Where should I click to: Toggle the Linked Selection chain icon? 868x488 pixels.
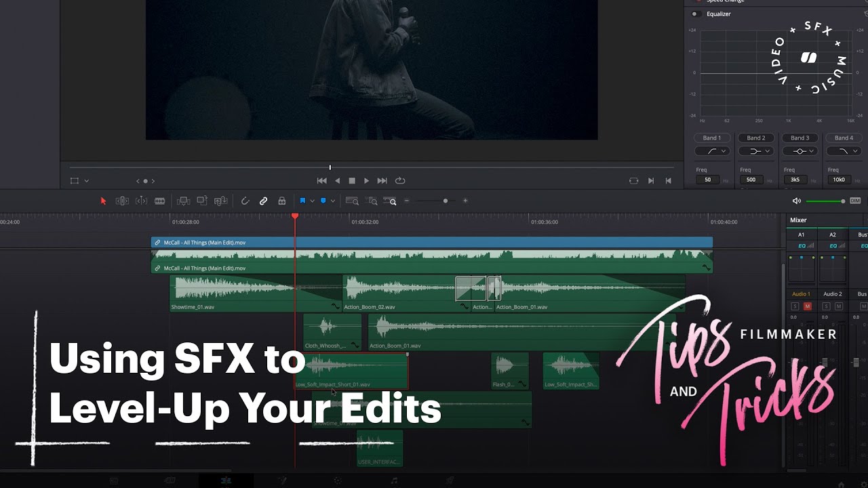point(264,201)
